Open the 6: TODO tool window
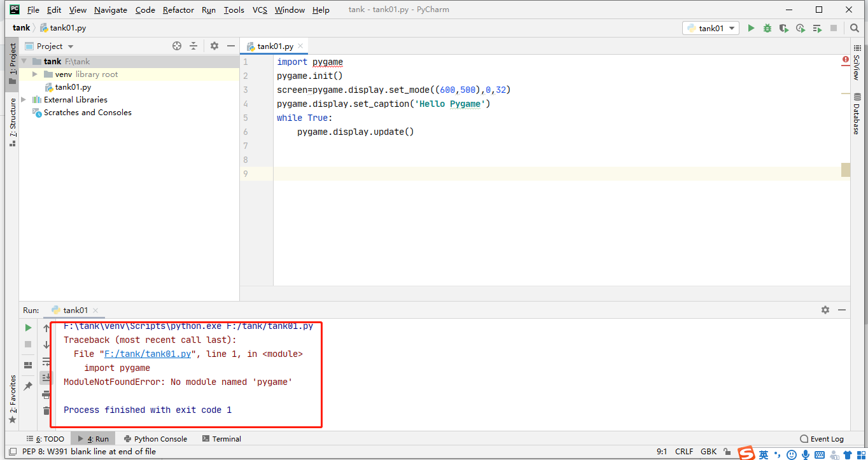This screenshot has height=460, width=868. pos(45,439)
